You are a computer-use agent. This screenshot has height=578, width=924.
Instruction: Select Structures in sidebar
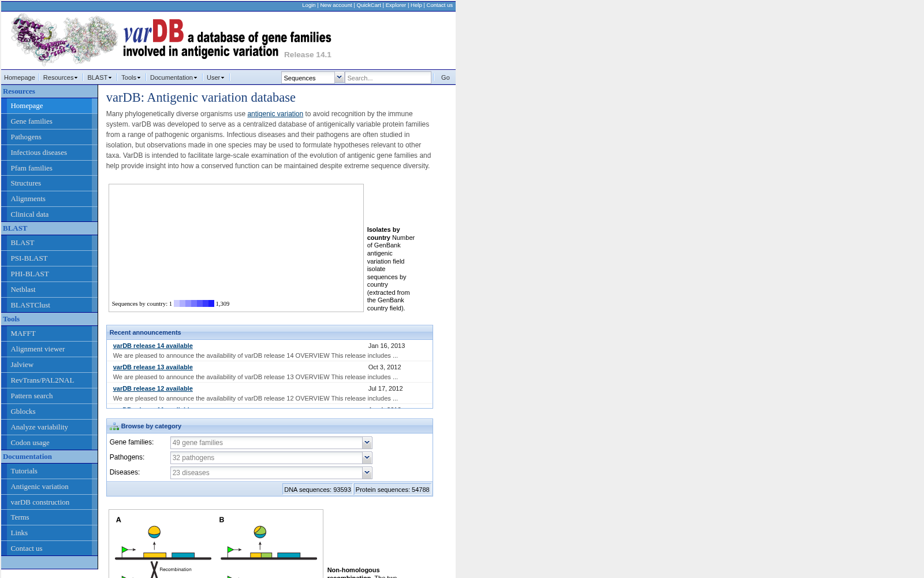coord(49,183)
